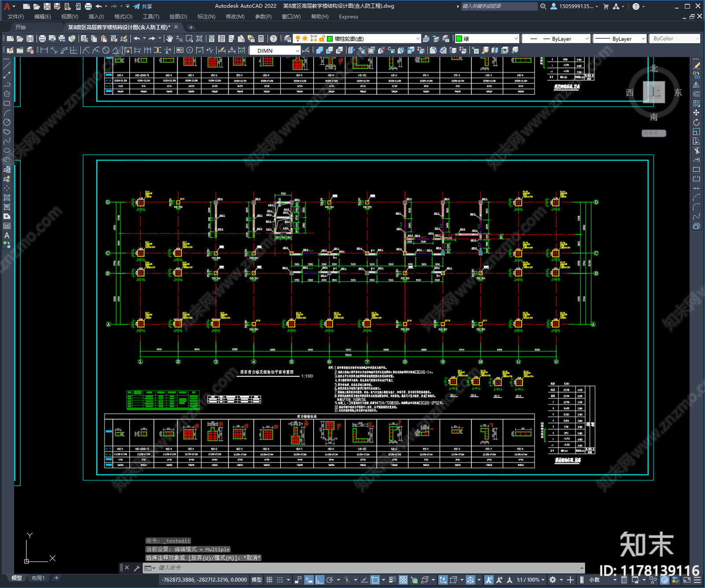Click the new drawing tab plus button

[x=191, y=27]
